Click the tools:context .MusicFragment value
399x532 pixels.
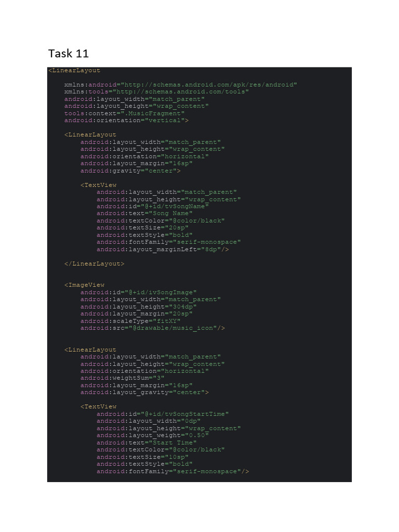coord(153,113)
